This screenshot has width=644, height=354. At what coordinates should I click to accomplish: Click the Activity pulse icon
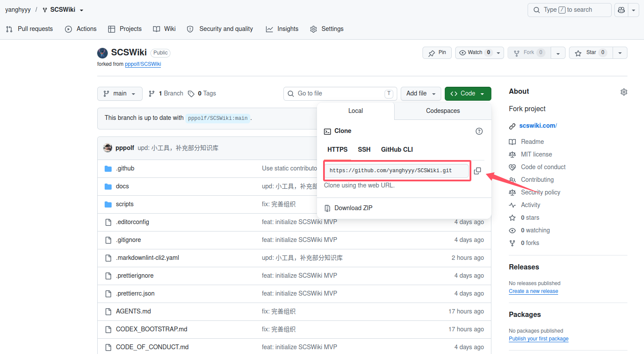(x=512, y=205)
